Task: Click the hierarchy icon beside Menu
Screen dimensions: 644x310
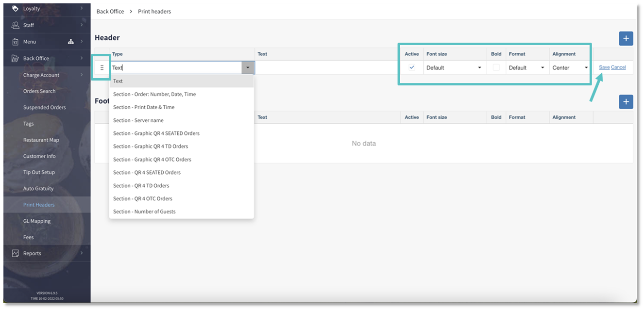Action: [71, 42]
